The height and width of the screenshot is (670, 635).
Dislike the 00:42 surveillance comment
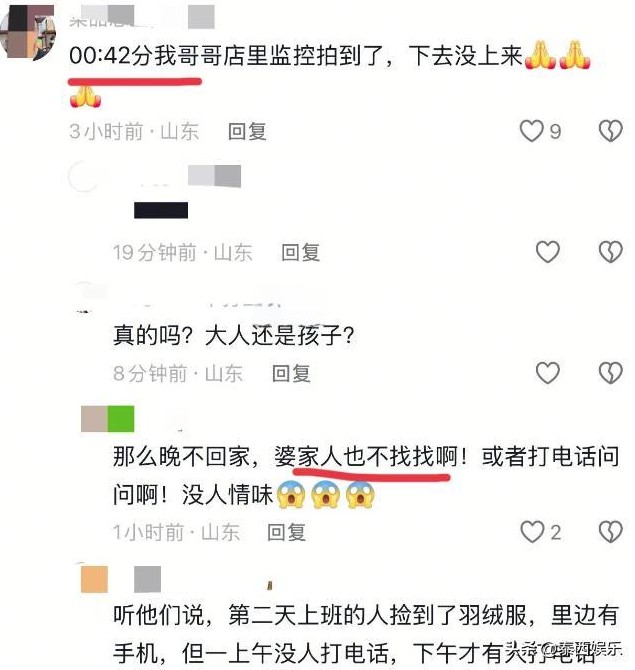(610, 131)
